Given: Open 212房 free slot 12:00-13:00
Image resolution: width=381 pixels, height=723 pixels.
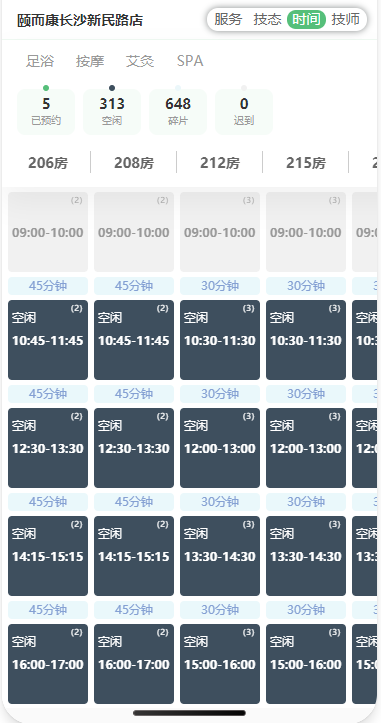Looking at the screenshot, I should pos(220,448).
